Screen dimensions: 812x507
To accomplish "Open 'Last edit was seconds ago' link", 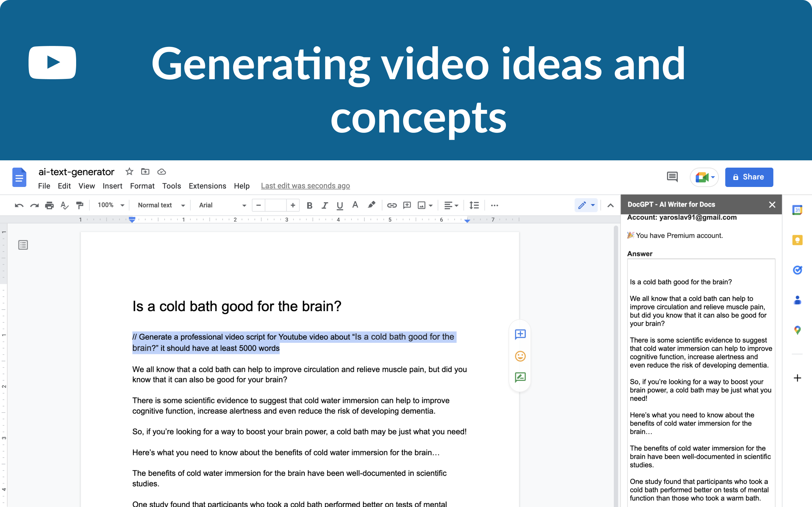I will (305, 186).
